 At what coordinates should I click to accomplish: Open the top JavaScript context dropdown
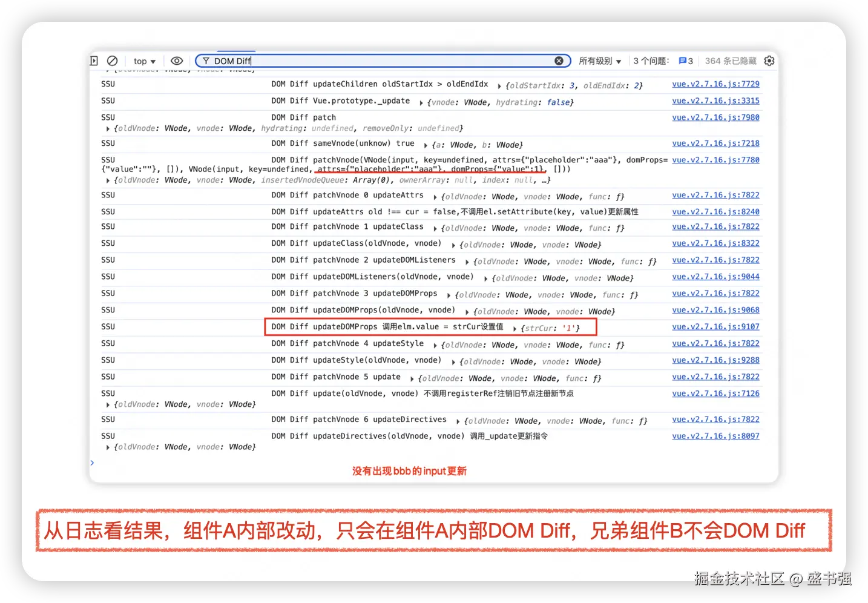(145, 61)
